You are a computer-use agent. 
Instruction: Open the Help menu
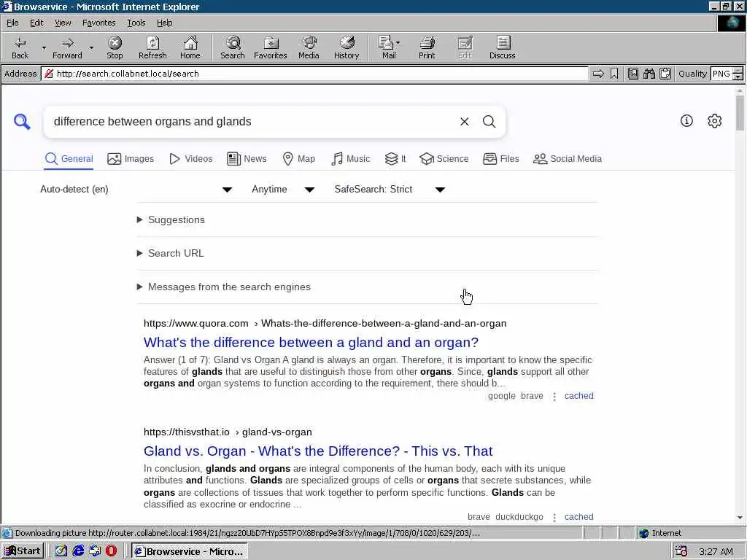coord(164,23)
